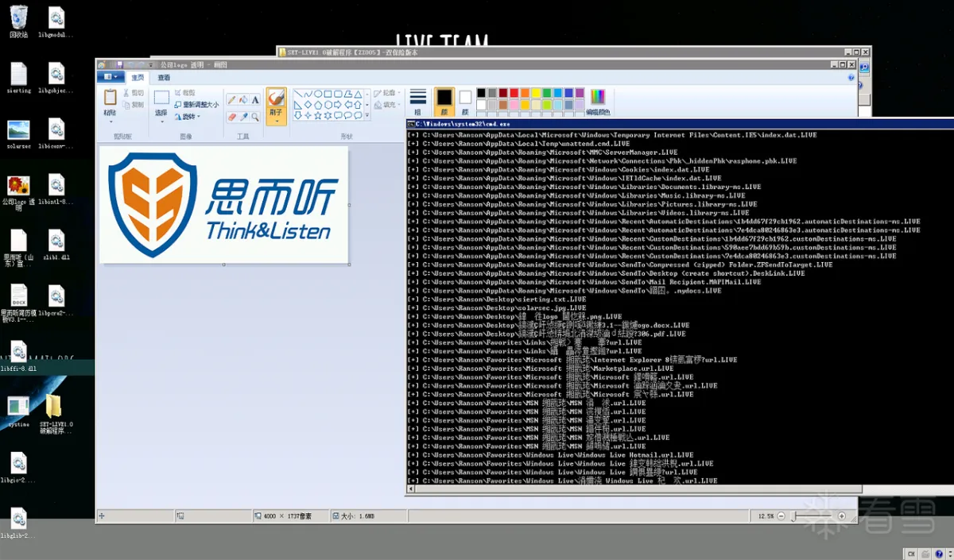Switch to the View (查看) ribbon tab
This screenshot has height=560, width=954.
(x=163, y=77)
